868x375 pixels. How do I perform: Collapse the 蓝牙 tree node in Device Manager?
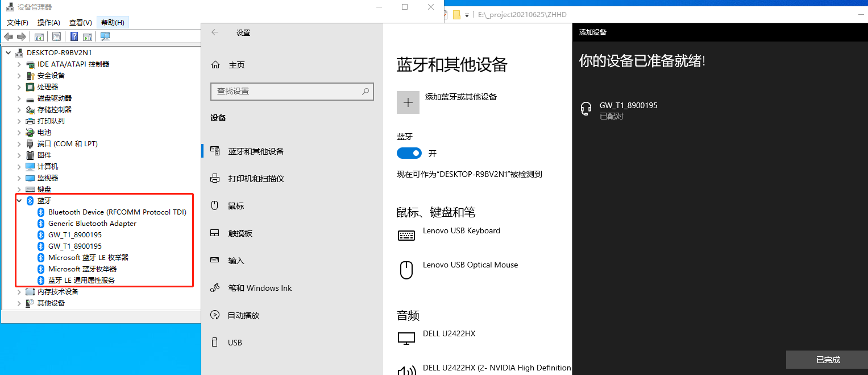tap(19, 200)
